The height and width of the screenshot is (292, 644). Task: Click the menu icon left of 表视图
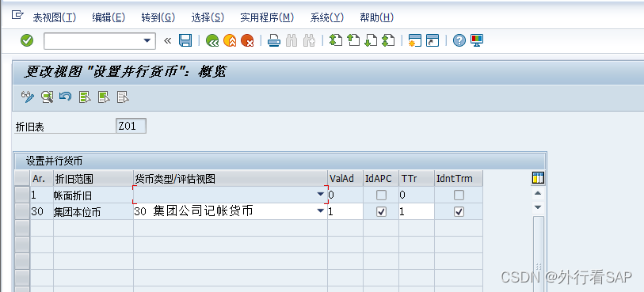(x=17, y=15)
